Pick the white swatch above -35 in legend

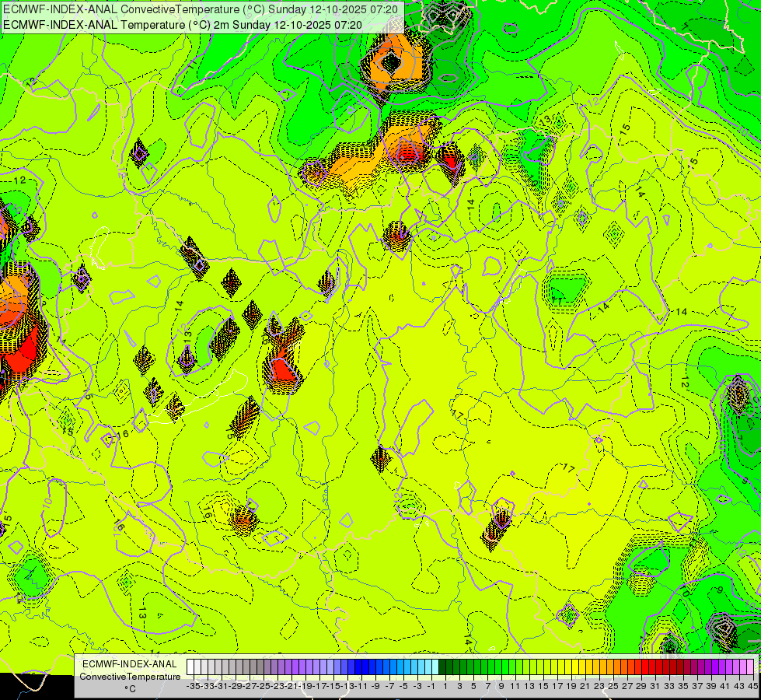[190, 667]
